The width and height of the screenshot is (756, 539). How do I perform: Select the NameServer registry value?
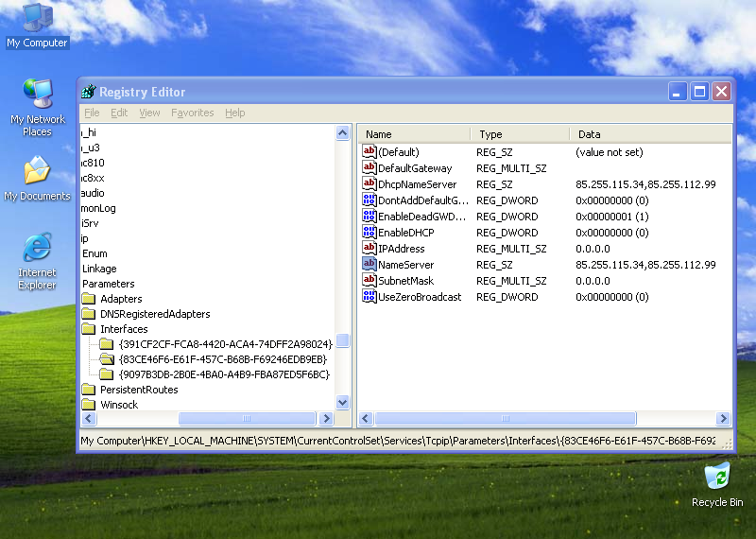point(397,265)
